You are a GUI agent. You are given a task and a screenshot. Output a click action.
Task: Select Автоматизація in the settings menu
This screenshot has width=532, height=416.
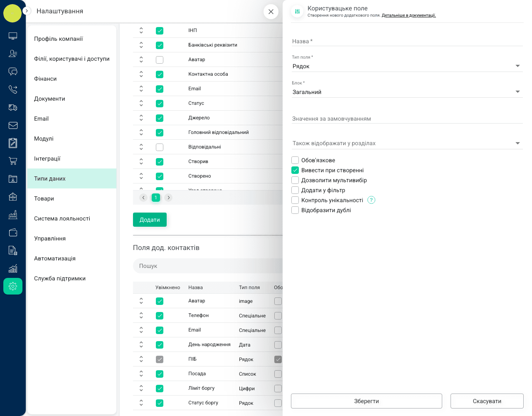click(x=72, y=258)
